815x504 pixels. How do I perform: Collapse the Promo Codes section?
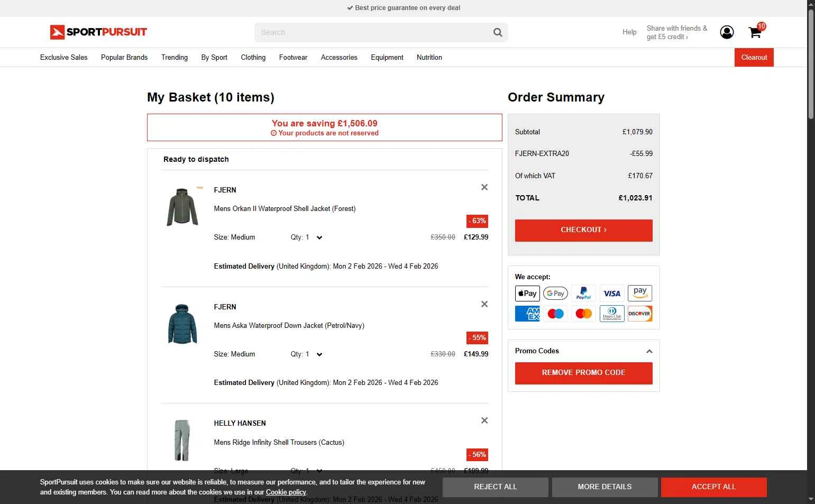point(649,351)
